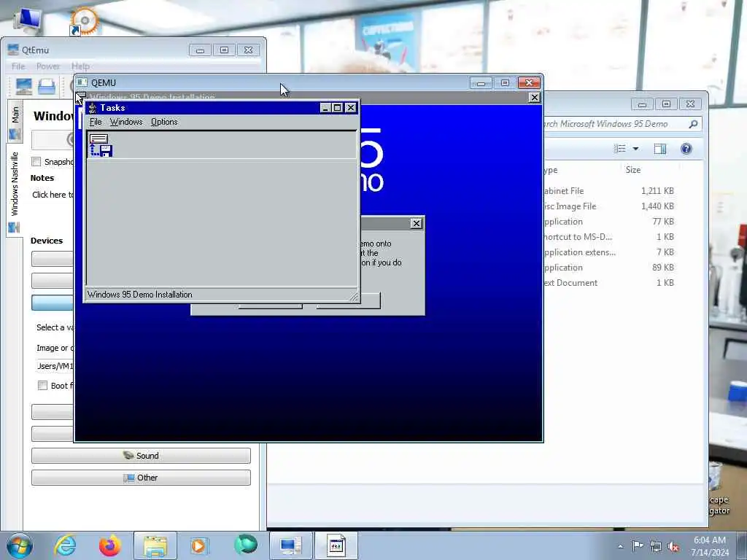Open QtEmu File menu
747x560 pixels.
click(x=18, y=66)
